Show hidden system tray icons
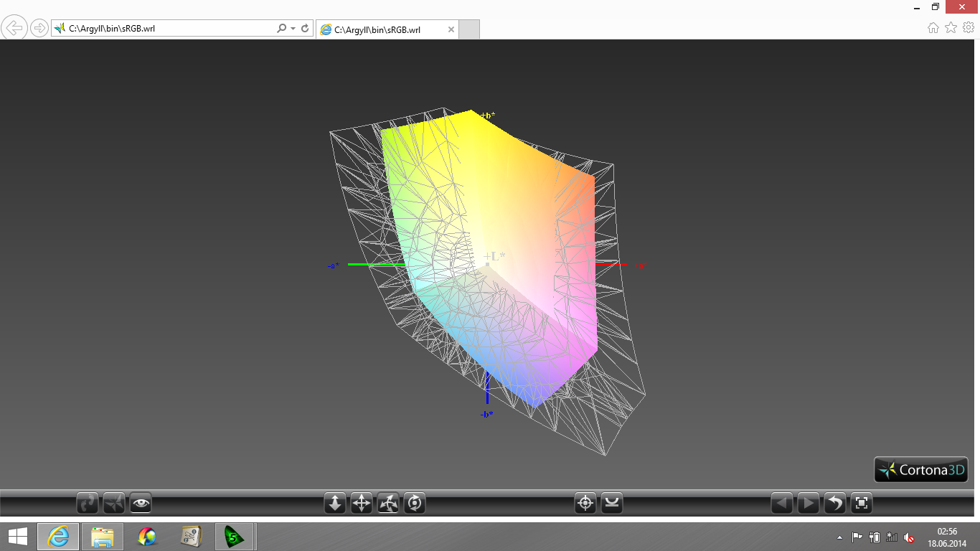Image resolution: width=980 pixels, height=551 pixels. pos(840,537)
